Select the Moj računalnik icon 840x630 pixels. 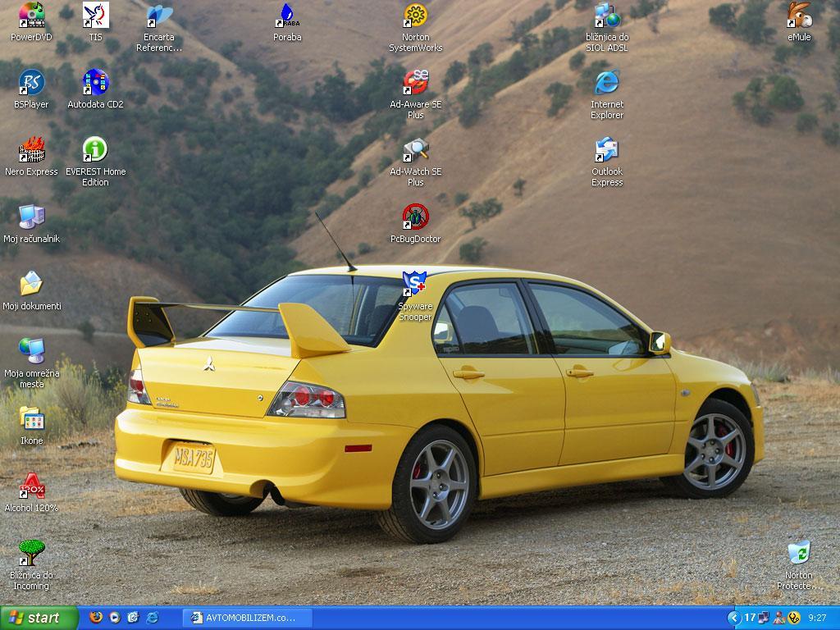32,223
